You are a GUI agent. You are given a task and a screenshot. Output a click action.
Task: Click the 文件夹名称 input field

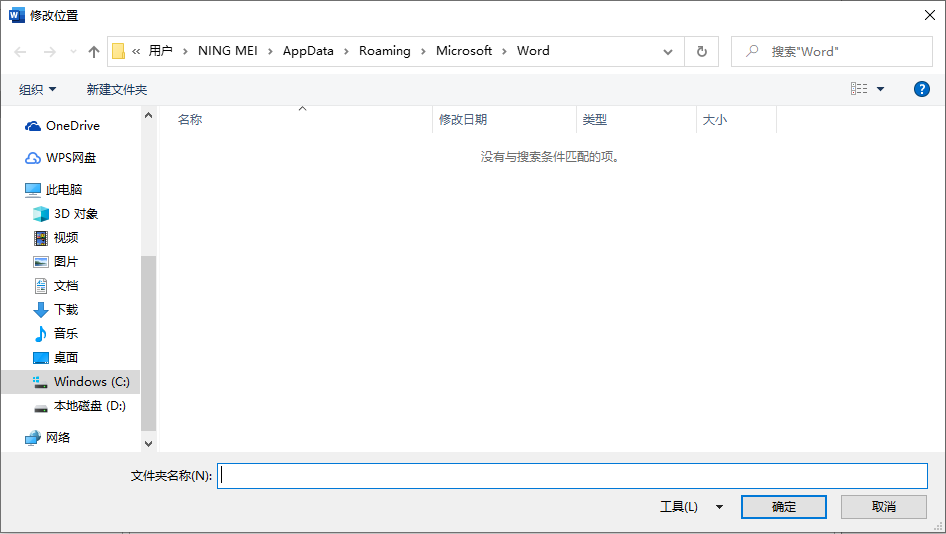click(x=572, y=476)
